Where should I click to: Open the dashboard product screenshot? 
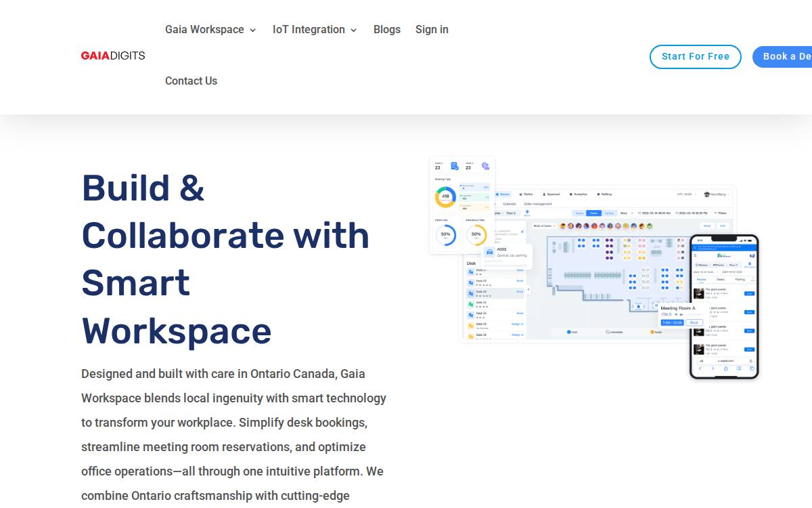pos(598,263)
